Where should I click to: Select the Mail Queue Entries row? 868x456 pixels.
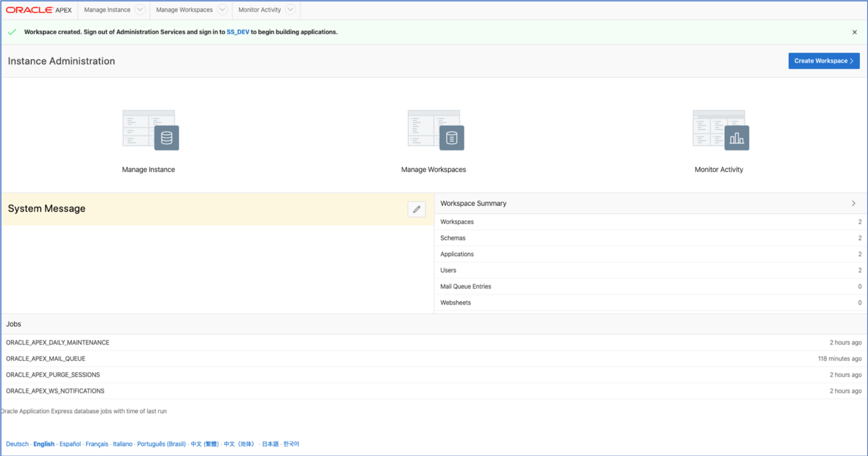651,286
